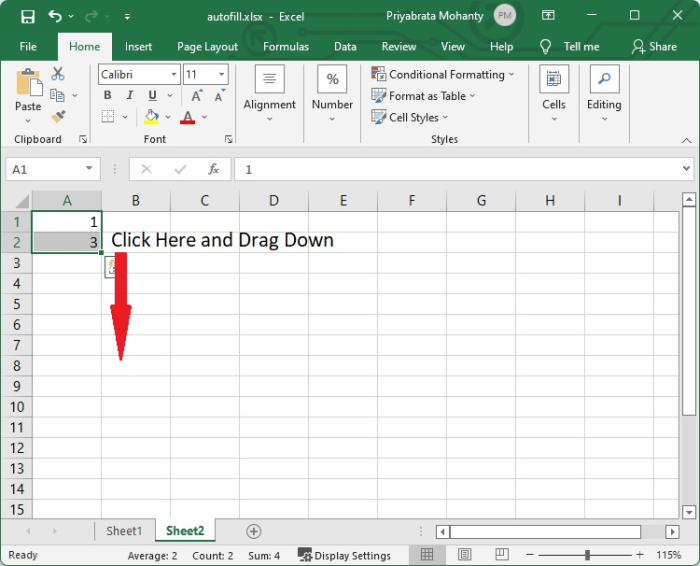Open Format as Table menu
Screen dimensions: 700x566
click(x=423, y=96)
